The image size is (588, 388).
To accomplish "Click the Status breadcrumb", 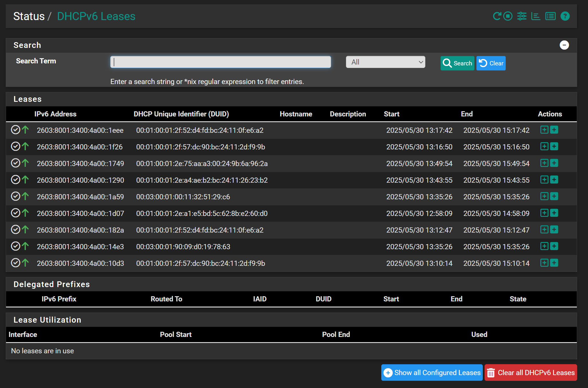I will 29,16.
